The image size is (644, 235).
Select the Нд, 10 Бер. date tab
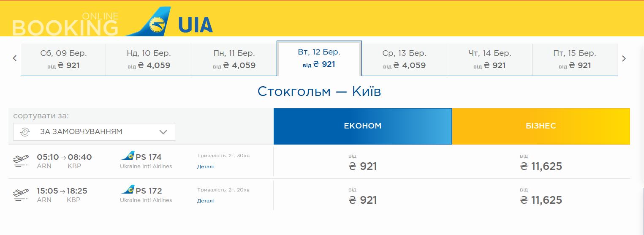[x=149, y=59]
